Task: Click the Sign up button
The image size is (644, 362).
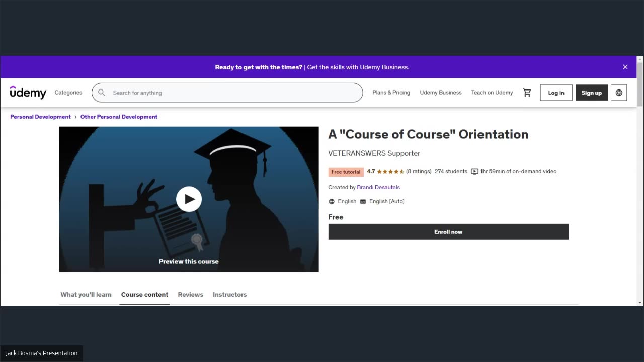Action: [592, 93]
